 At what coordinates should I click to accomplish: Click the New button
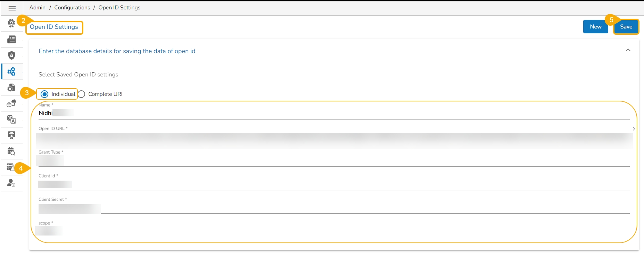[595, 27]
